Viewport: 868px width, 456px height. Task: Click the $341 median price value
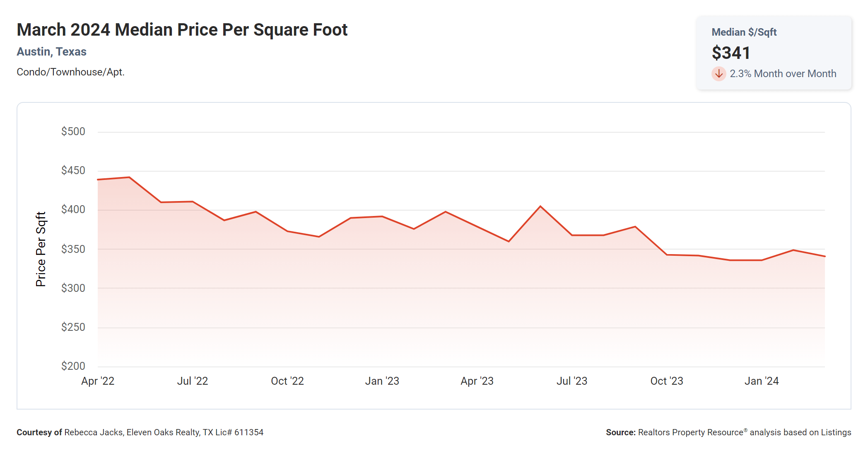(731, 53)
